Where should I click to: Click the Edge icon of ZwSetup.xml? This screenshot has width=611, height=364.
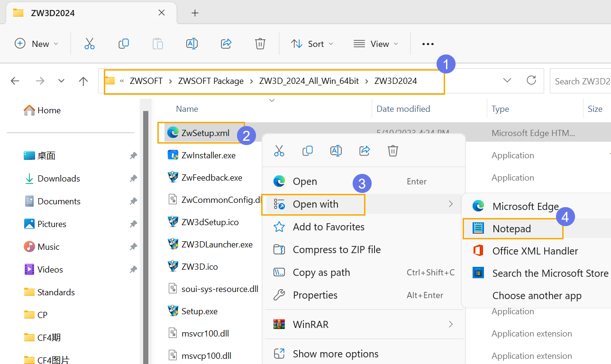click(173, 133)
